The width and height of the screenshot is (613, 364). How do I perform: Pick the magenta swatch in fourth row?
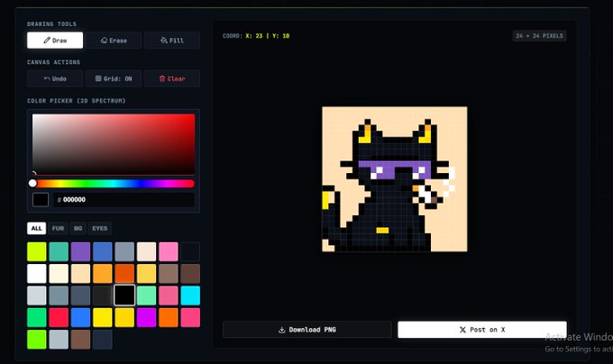click(x=146, y=317)
